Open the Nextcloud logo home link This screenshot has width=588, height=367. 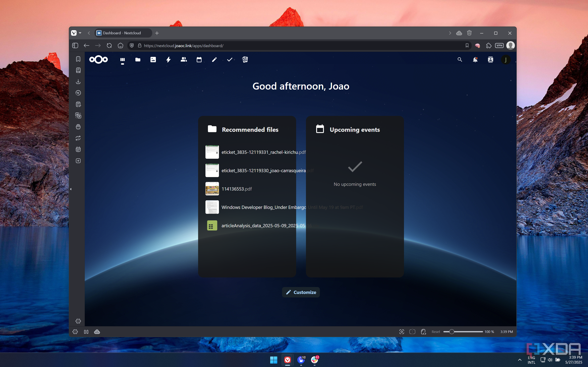click(98, 60)
